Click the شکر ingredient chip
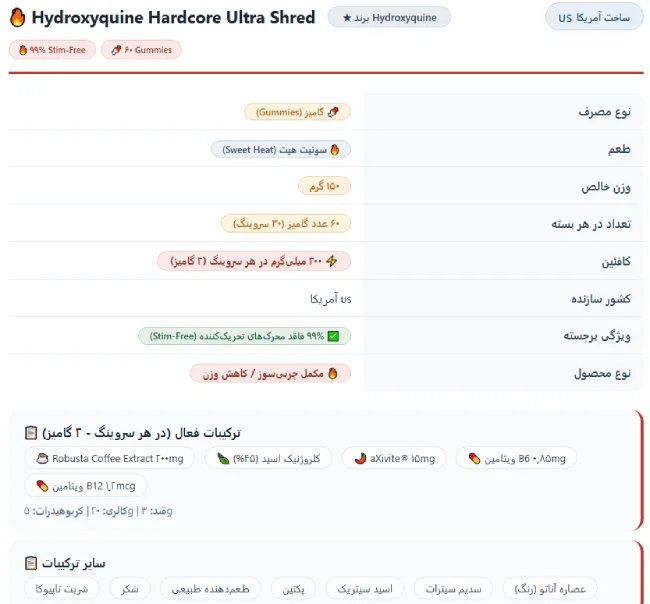 tap(130, 589)
